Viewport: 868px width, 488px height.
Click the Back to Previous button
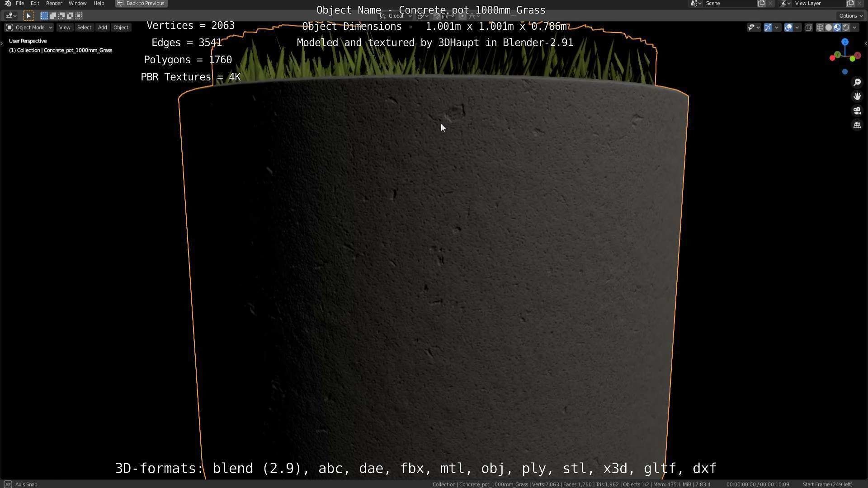[x=141, y=3]
